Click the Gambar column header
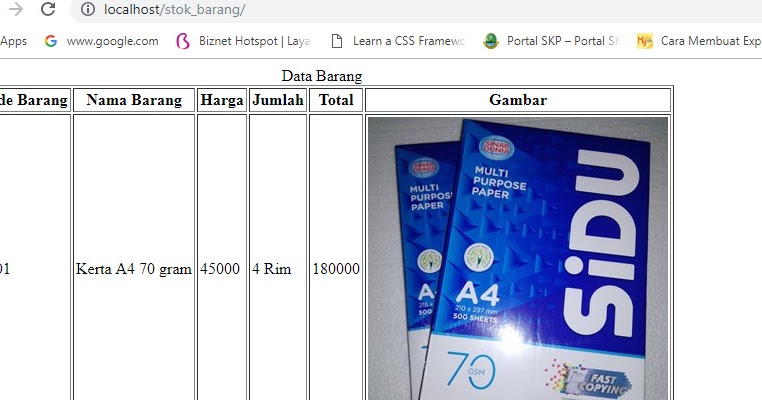The height and width of the screenshot is (400, 762). [x=518, y=100]
